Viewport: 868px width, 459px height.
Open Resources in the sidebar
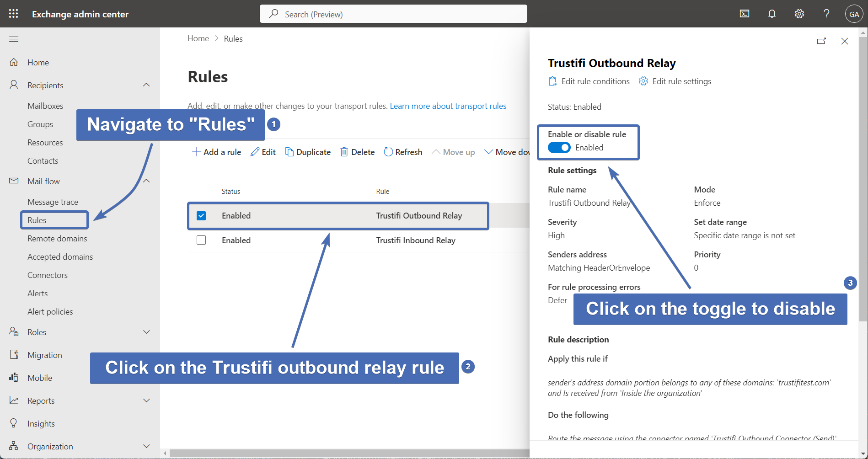[x=45, y=143]
